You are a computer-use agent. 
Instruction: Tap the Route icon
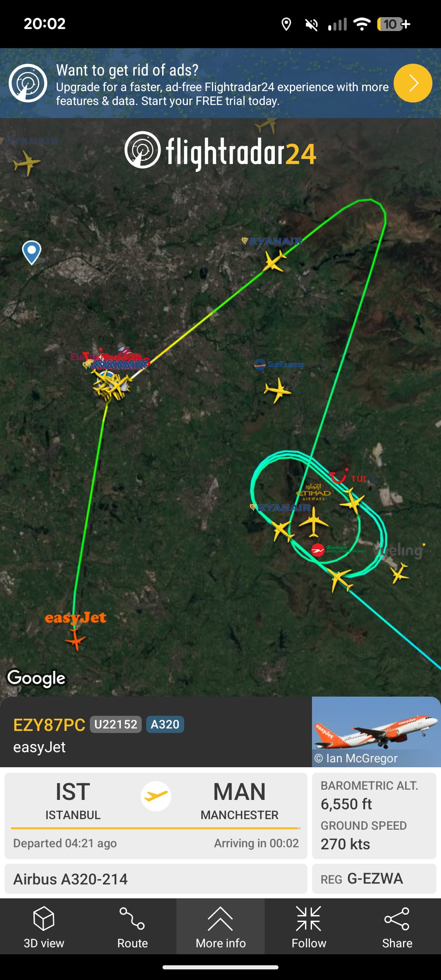(132, 918)
